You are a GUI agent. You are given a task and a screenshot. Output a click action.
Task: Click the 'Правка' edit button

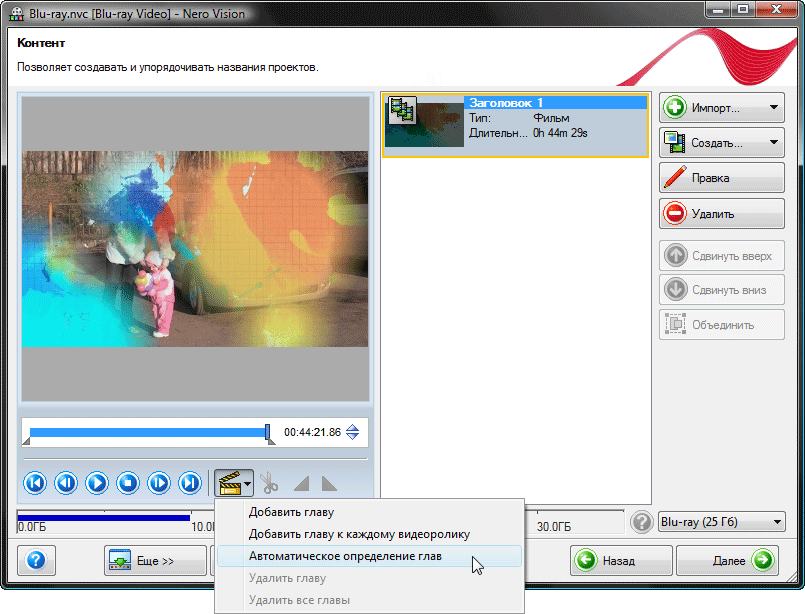[721, 178]
